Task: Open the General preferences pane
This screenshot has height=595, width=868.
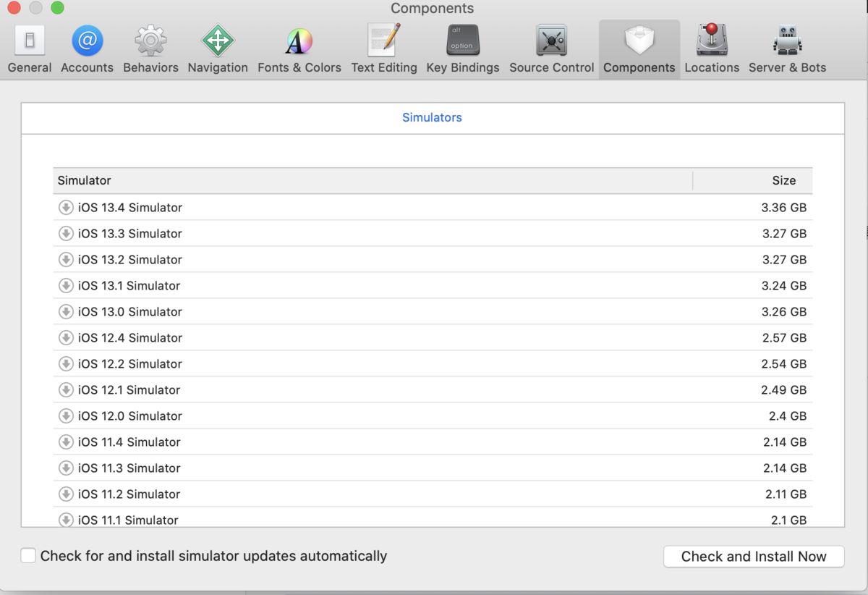Action: pyautogui.click(x=30, y=48)
